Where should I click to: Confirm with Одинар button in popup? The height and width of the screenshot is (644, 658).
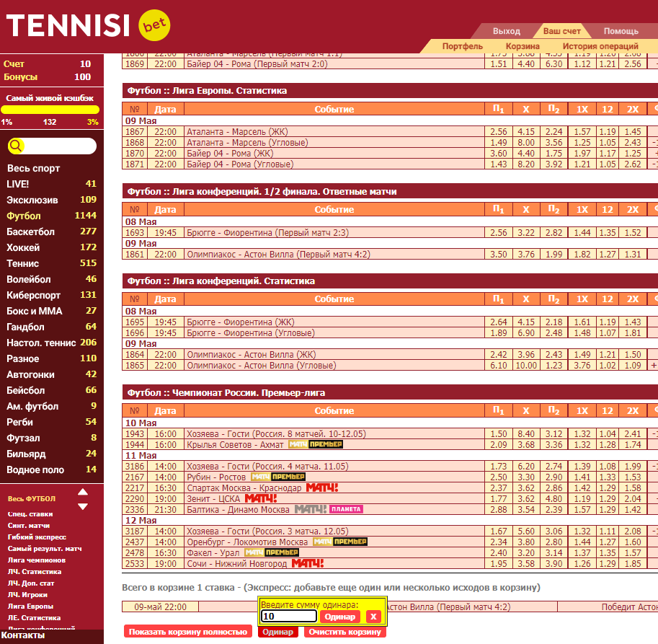point(340,617)
